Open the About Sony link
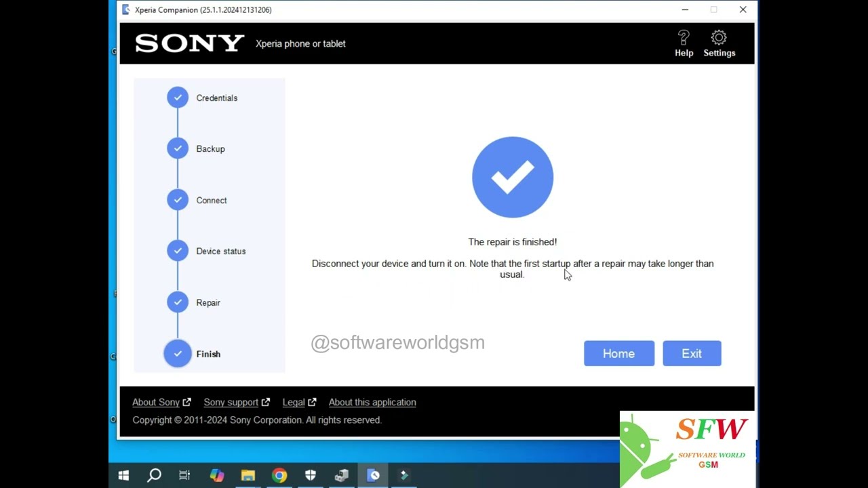This screenshot has width=868, height=488. coord(161,402)
